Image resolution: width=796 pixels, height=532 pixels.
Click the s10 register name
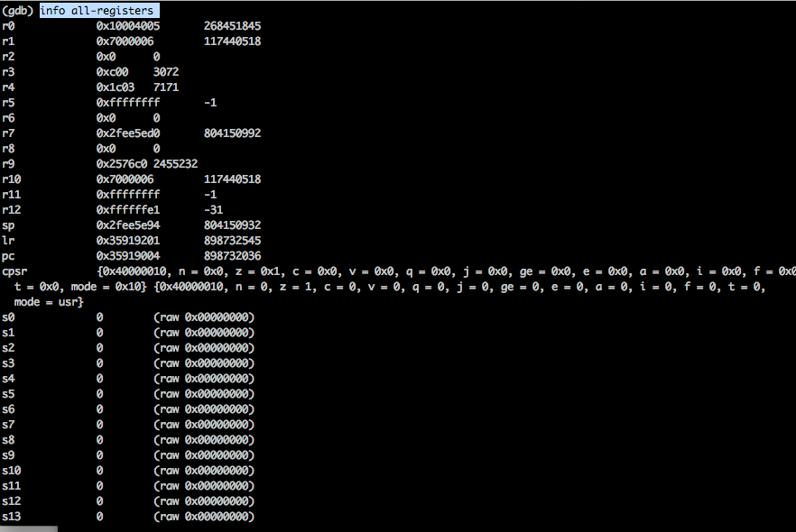coord(12,471)
